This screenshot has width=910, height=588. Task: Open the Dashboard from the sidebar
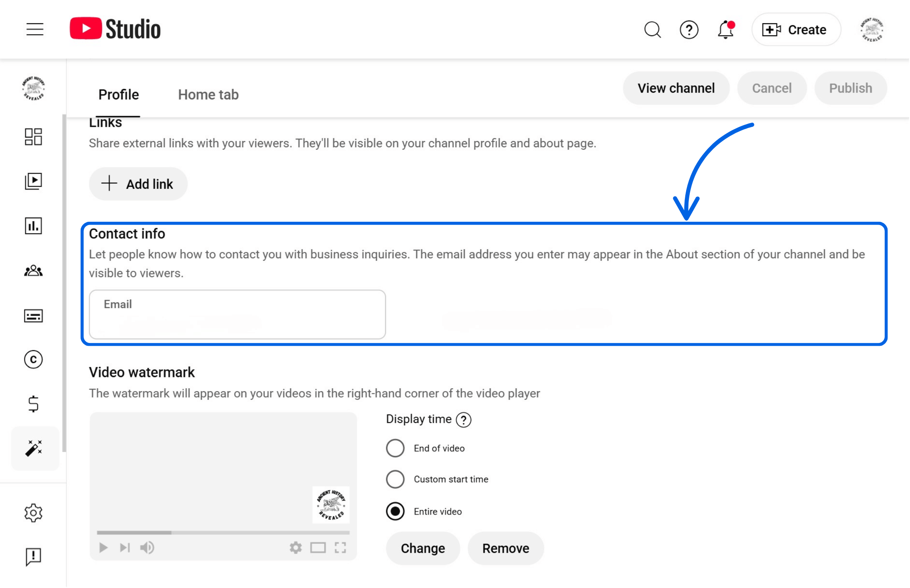click(34, 137)
